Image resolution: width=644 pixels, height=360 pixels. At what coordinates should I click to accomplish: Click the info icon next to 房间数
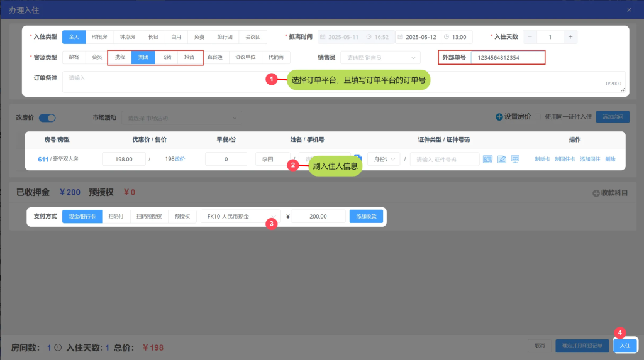[58, 347]
